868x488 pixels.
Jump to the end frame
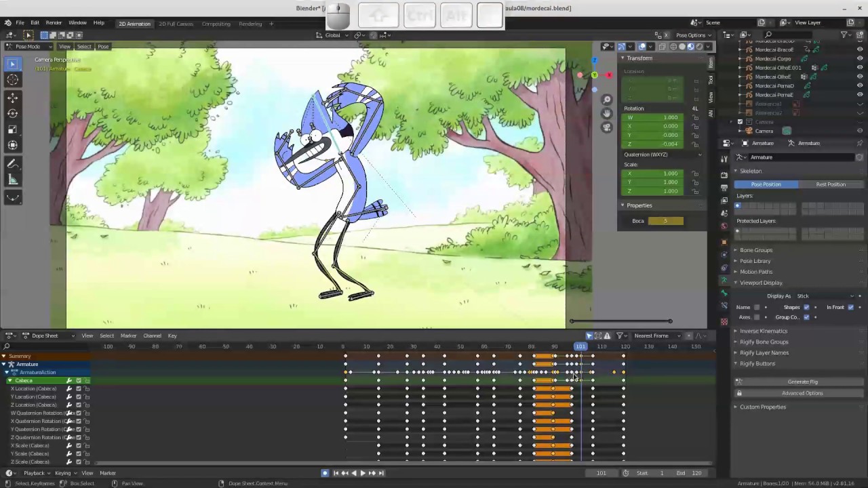tap(381, 473)
